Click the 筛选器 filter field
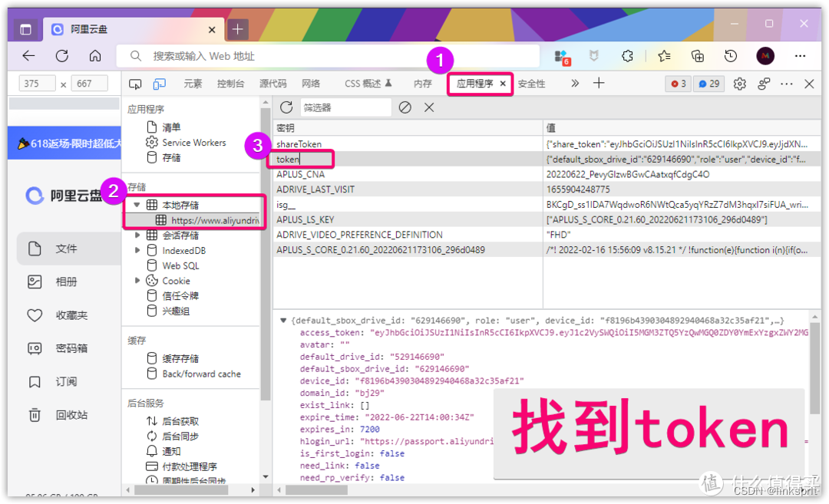The image size is (829, 504). (345, 107)
